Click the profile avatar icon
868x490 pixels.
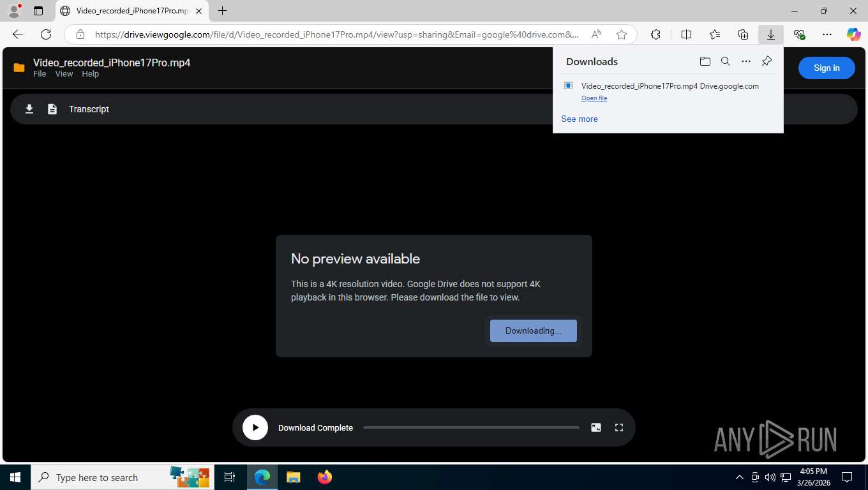[13, 11]
